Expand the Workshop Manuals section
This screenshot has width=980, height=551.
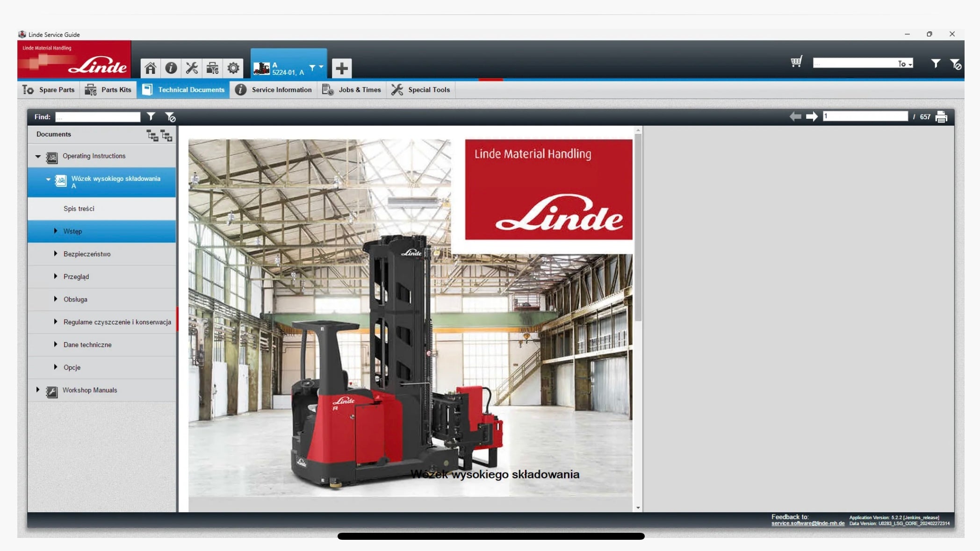pos(38,390)
